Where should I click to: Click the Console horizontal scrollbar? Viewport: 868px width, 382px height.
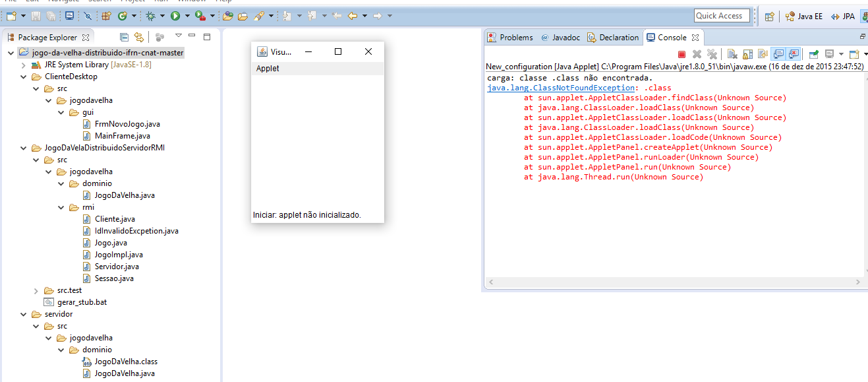pos(676,282)
